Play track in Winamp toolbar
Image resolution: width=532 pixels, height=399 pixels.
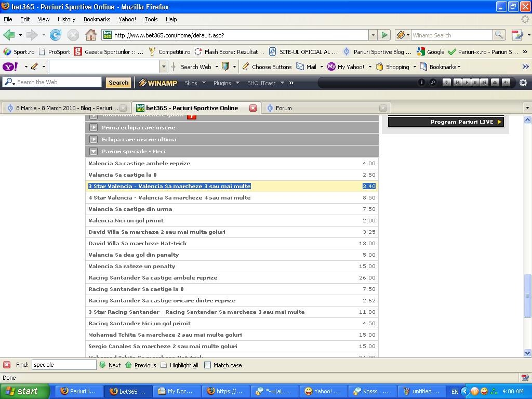tap(466, 83)
